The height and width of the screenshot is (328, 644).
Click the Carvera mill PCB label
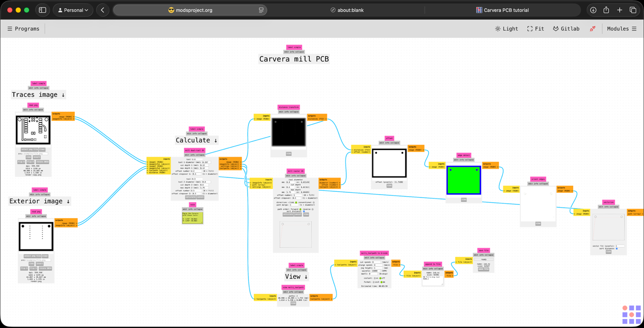pos(294,59)
